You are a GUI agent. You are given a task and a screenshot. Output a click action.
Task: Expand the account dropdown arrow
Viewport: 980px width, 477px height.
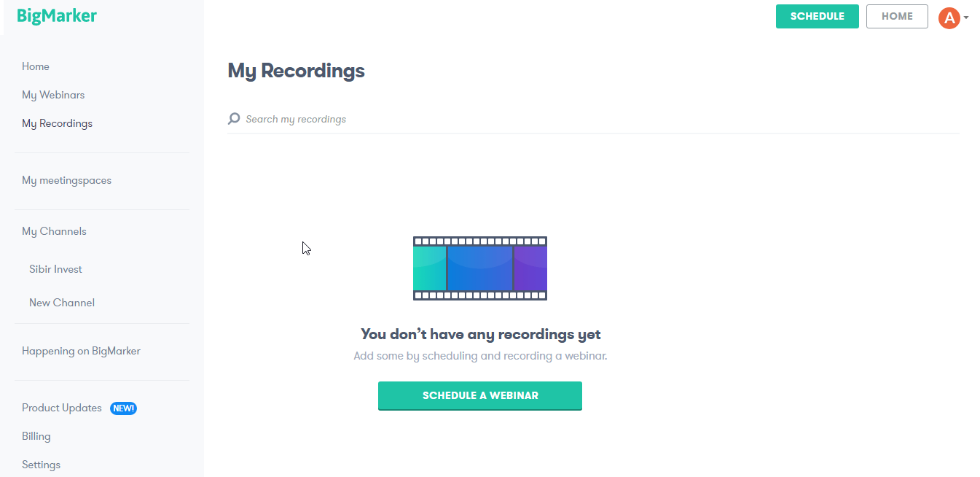(966, 18)
